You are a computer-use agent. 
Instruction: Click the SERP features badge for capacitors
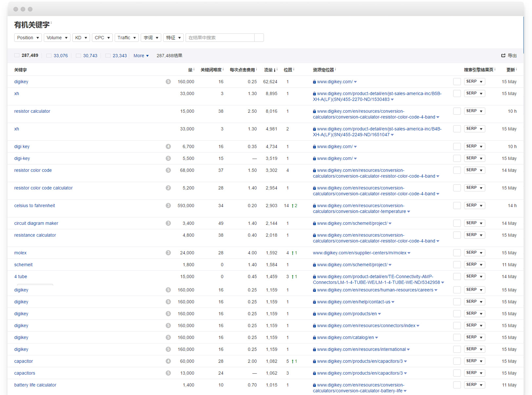[x=168, y=373]
